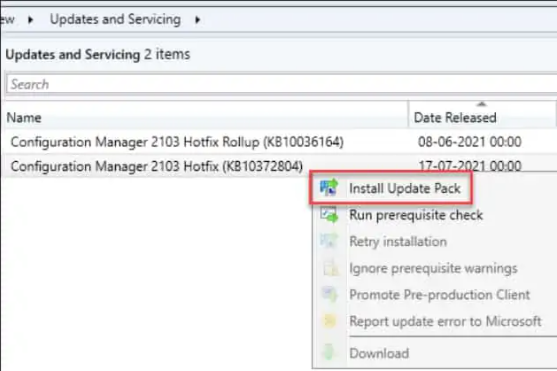
Task: Select Retry installation menu entry
Action: (x=398, y=242)
